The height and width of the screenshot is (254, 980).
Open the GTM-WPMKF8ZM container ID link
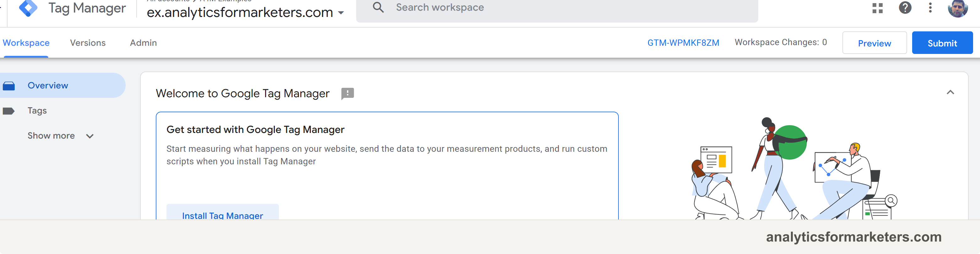click(x=683, y=43)
